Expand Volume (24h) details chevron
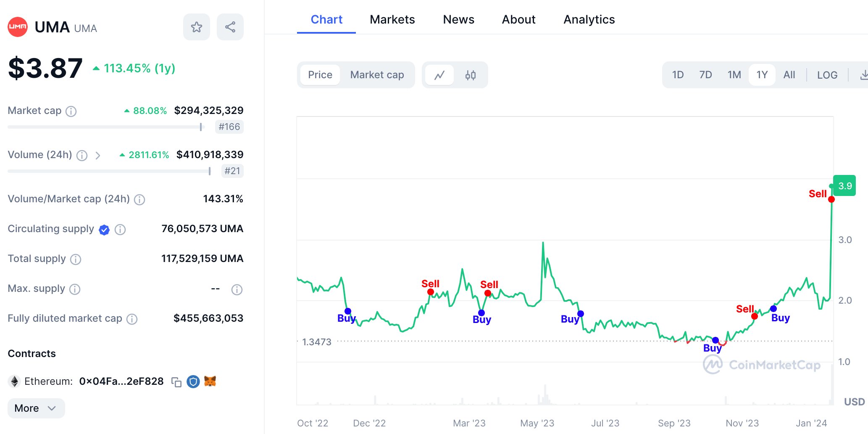Image resolution: width=868 pixels, height=434 pixels. pyautogui.click(x=98, y=156)
